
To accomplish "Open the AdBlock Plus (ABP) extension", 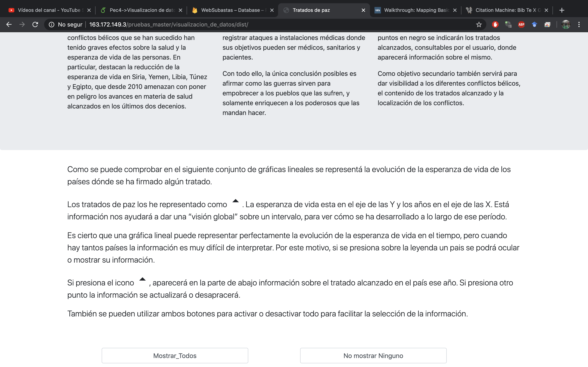I will (x=521, y=24).
